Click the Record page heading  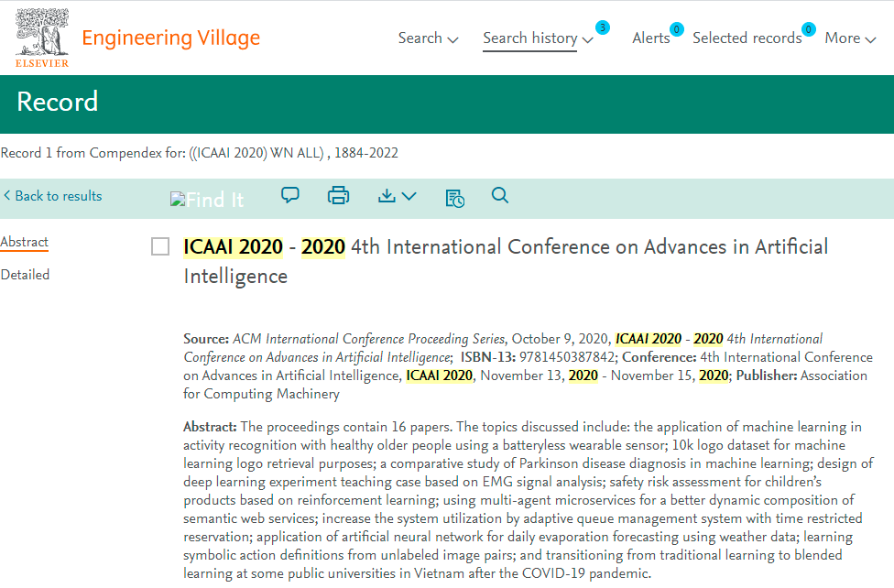point(57,102)
